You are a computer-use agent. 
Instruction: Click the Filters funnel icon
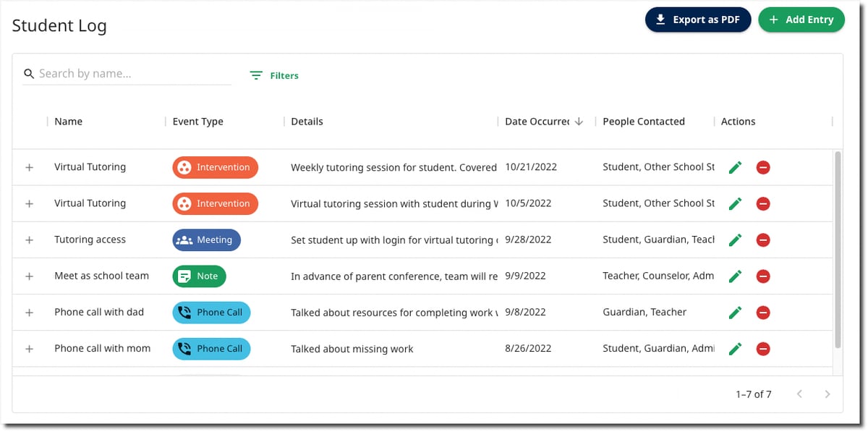255,75
